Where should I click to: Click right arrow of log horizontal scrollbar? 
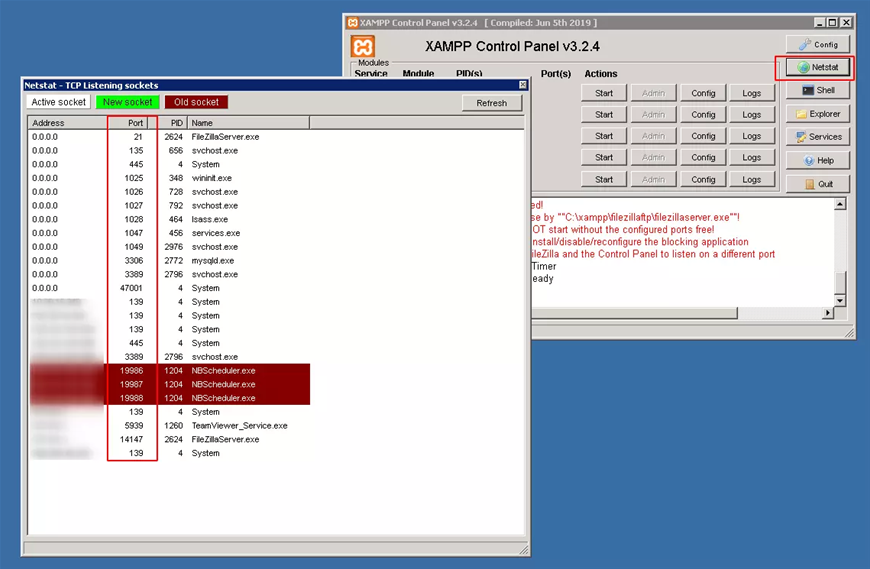pos(828,313)
